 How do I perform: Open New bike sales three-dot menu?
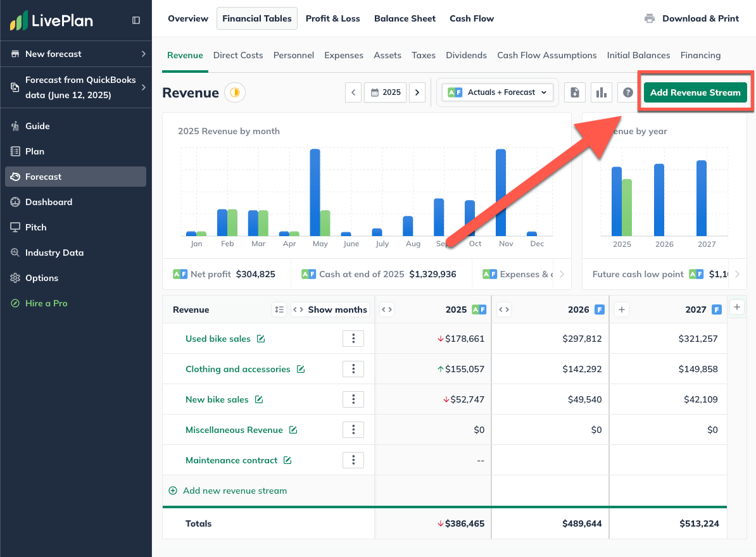coord(353,399)
